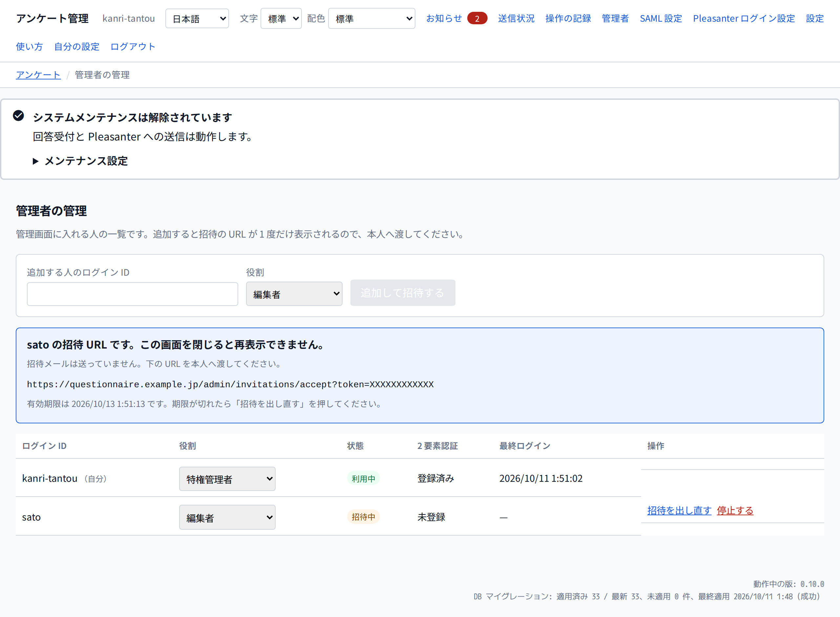Open the 文字 size dropdown

pyautogui.click(x=281, y=19)
